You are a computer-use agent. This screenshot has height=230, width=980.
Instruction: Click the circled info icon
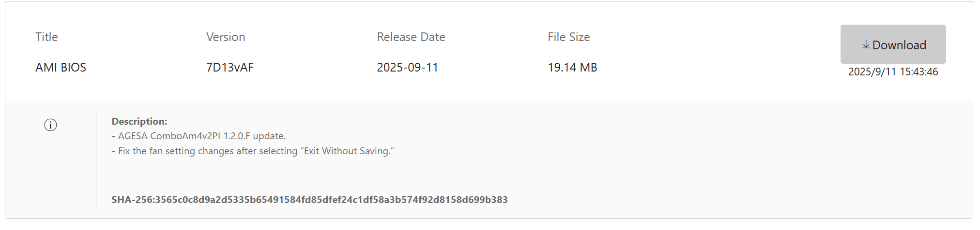50,125
